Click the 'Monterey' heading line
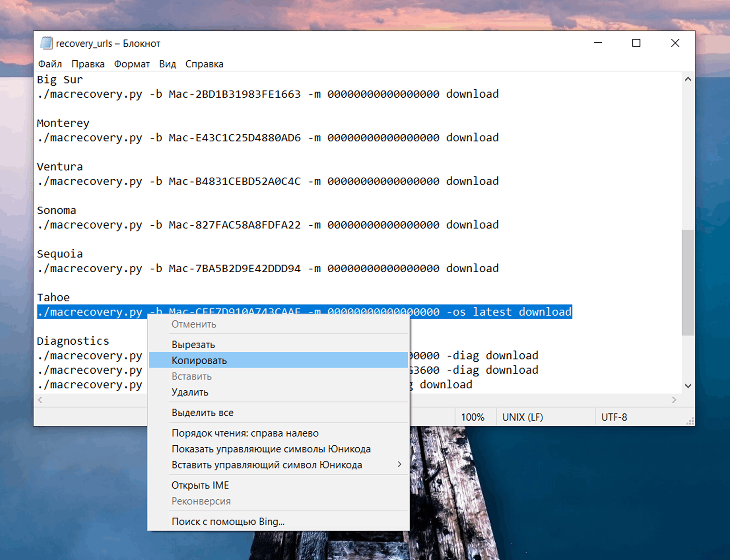 tap(63, 123)
